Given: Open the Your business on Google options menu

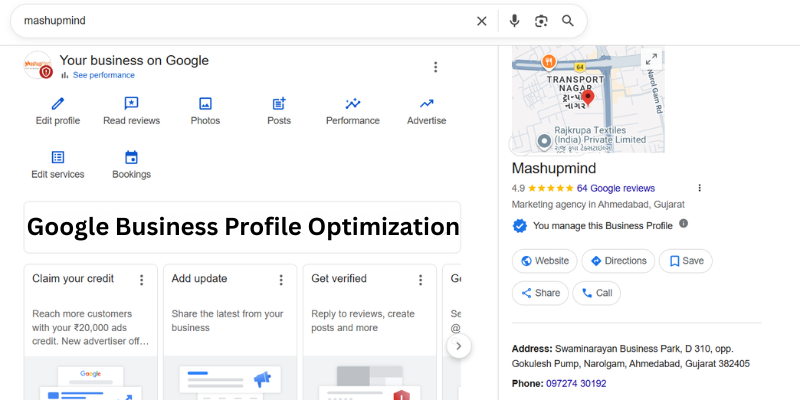Looking at the screenshot, I should click(435, 67).
